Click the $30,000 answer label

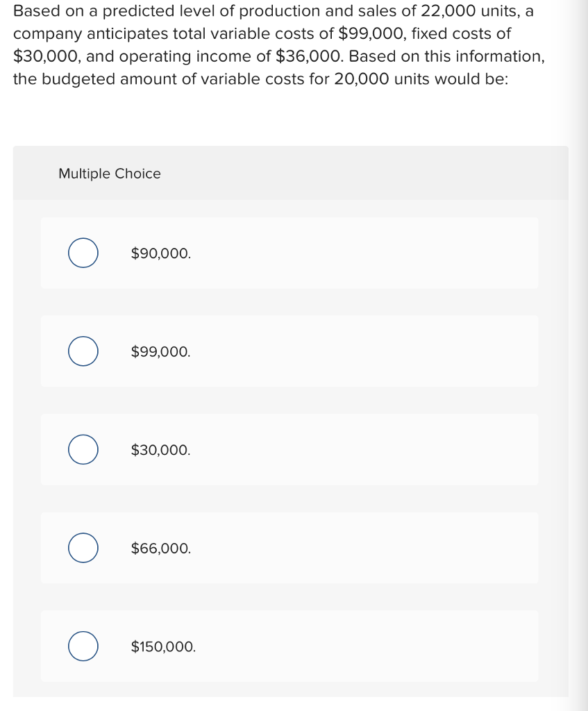[x=160, y=449]
